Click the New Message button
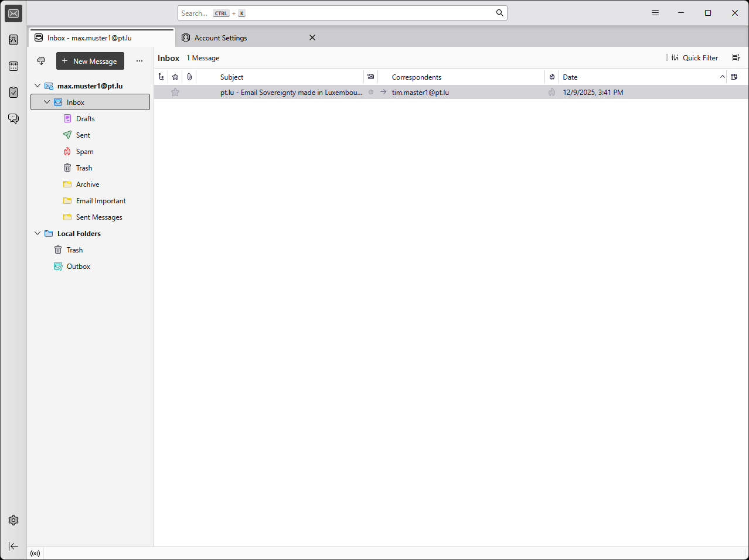The height and width of the screenshot is (560, 749). (90, 61)
